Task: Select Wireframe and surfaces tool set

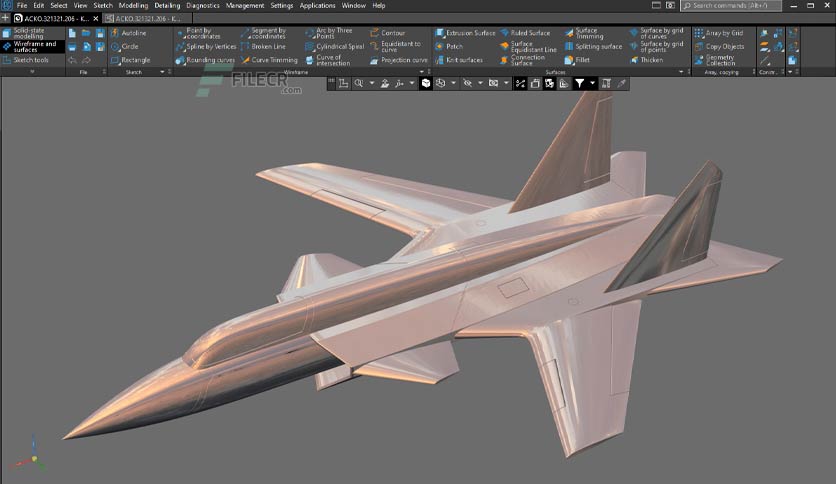Action: [32, 46]
